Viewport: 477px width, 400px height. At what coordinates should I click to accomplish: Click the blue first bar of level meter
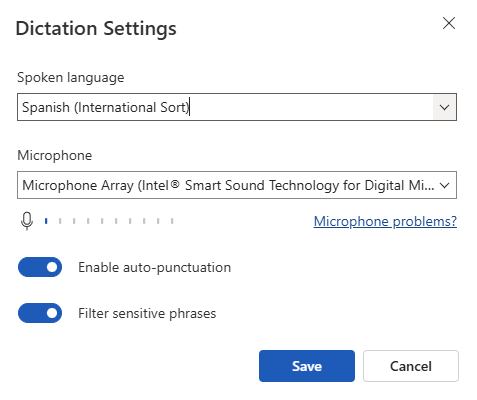point(46,221)
